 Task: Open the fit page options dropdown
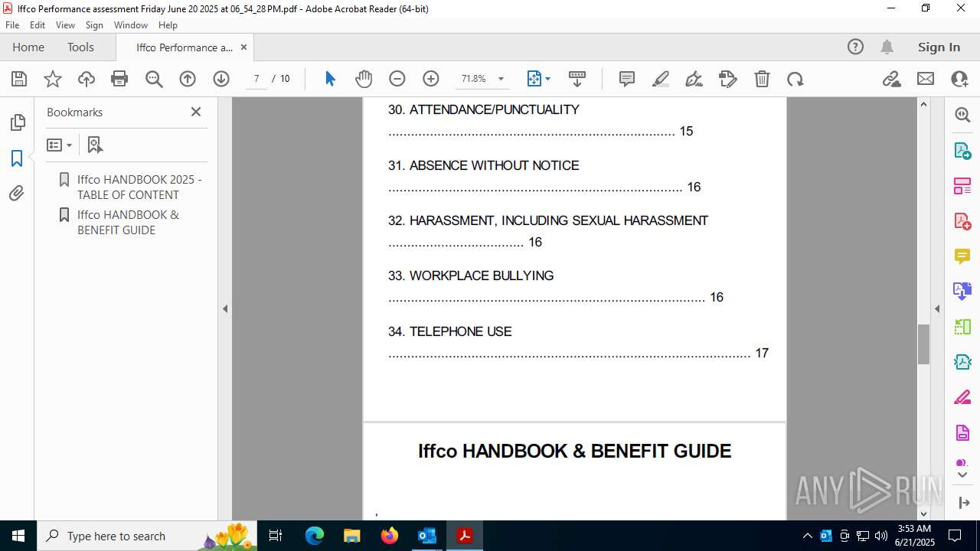[539, 79]
